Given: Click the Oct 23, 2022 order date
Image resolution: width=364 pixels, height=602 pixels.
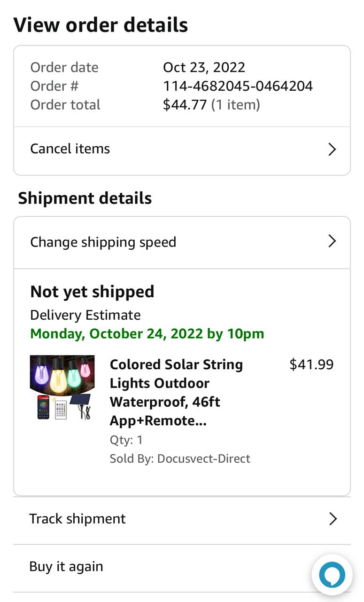Looking at the screenshot, I should point(204,67).
